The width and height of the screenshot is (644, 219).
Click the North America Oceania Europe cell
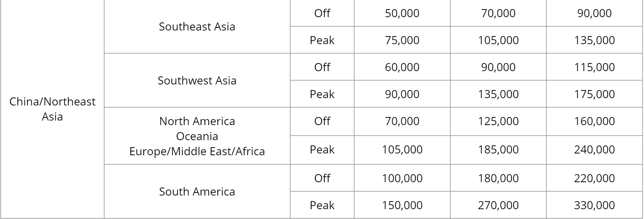(x=197, y=136)
